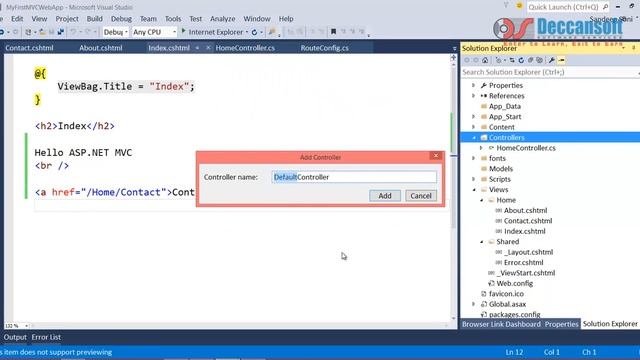640x360 pixels.
Task: Open the Error List tab
Action: [x=46, y=337]
